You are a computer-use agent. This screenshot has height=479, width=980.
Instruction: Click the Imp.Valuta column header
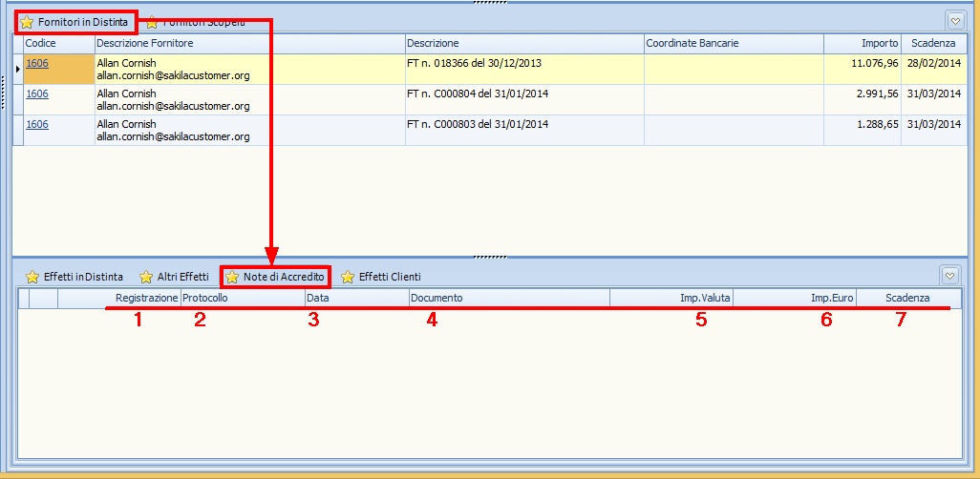pos(671,298)
